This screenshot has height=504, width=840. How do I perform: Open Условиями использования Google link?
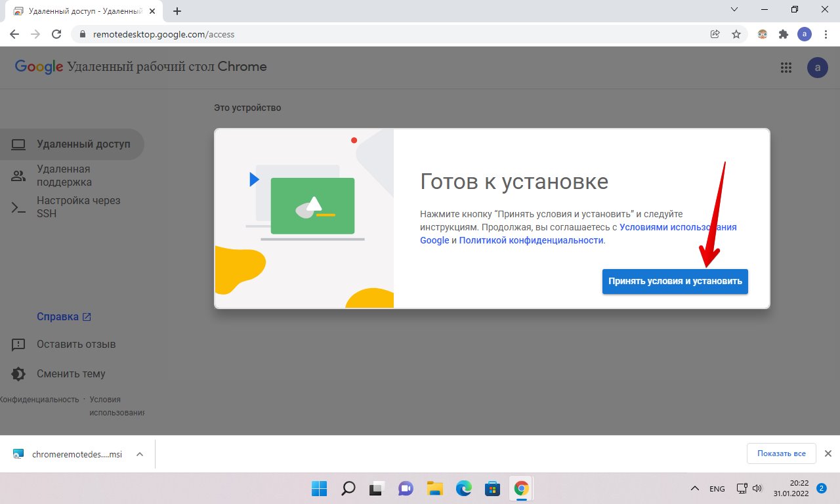(x=578, y=234)
